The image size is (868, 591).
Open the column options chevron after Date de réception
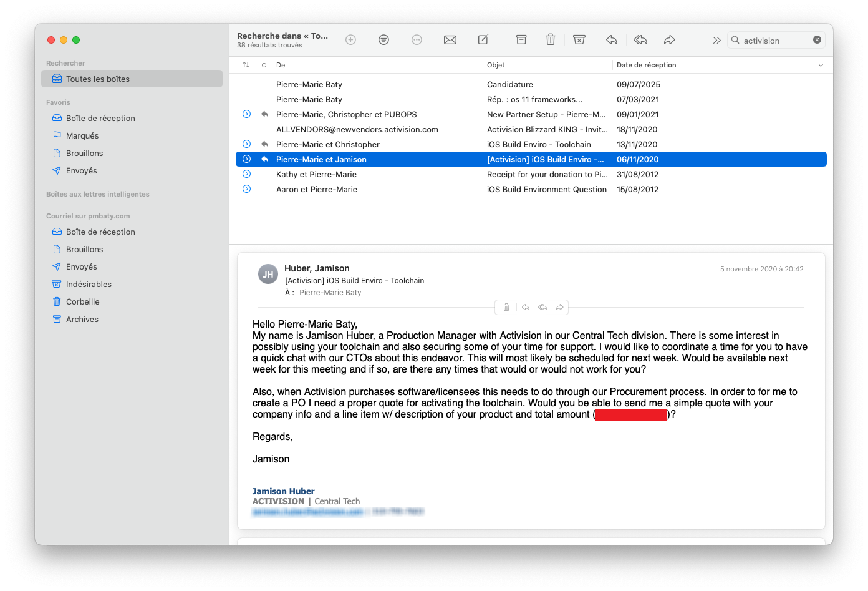(x=821, y=65)
